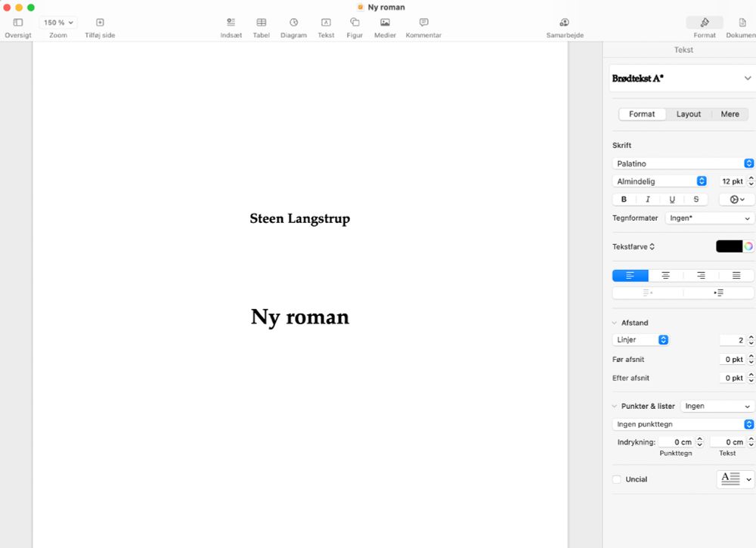This screenshot has width=756, height=548.
Task: Switch to the Layout tab
Action: coord(688,114)
